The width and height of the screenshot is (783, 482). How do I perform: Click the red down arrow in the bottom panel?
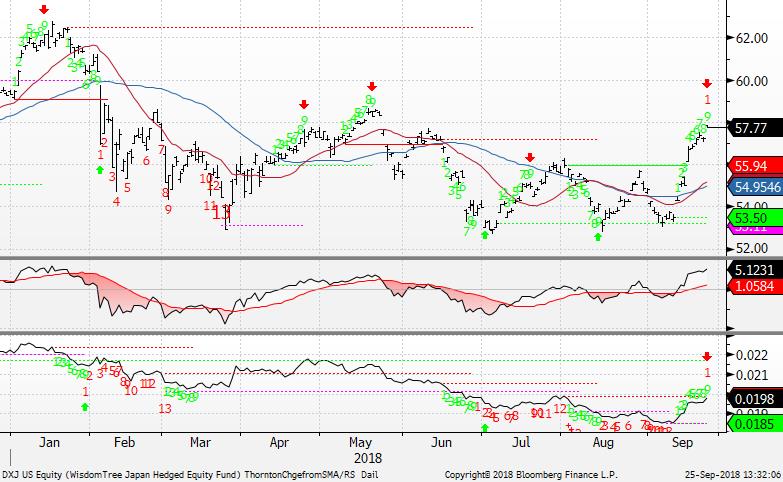click(x=706, y=356)
